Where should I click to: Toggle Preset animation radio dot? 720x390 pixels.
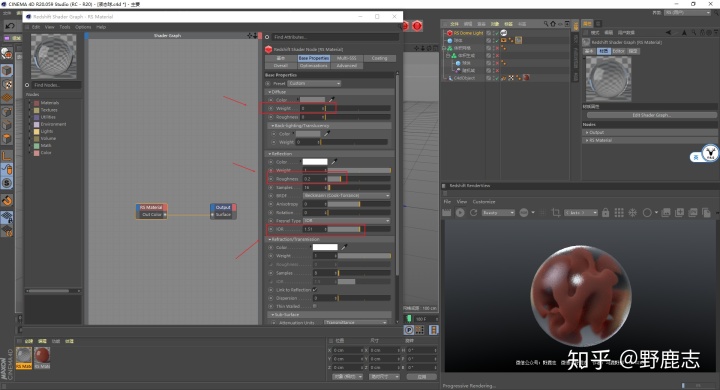pos(268,83)
